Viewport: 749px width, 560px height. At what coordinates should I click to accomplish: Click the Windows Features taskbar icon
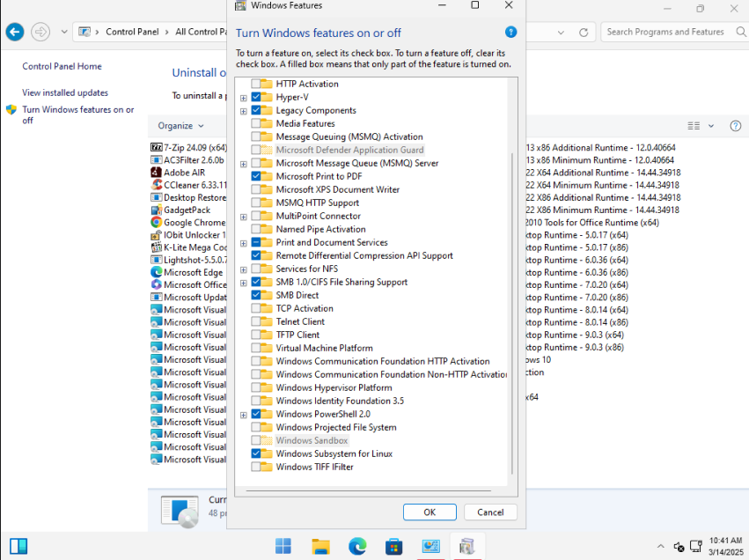point(467,546)
